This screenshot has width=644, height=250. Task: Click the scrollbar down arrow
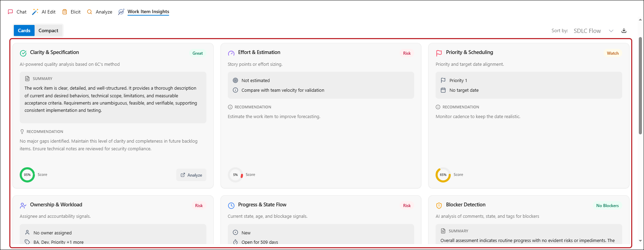641,241
